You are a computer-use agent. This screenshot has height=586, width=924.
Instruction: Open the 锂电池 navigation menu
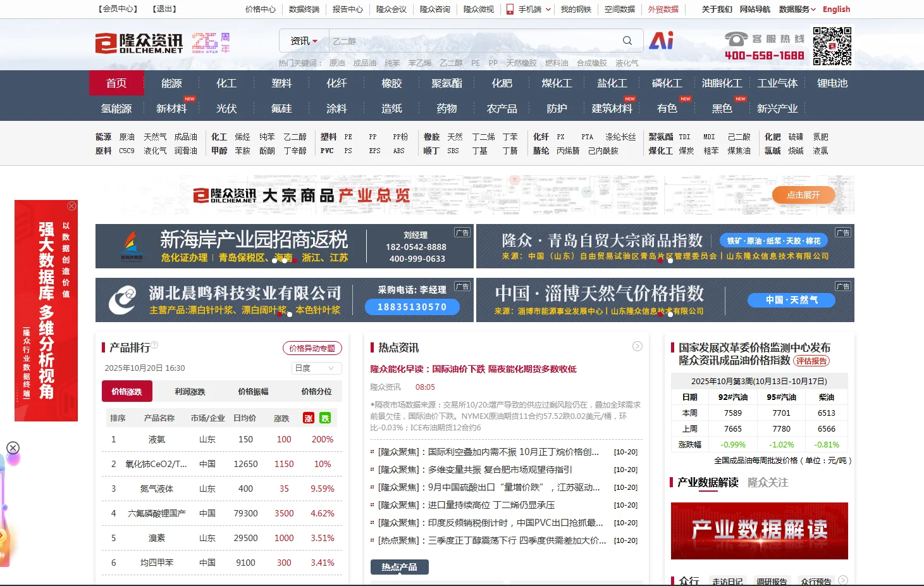[x=832, y=83]
